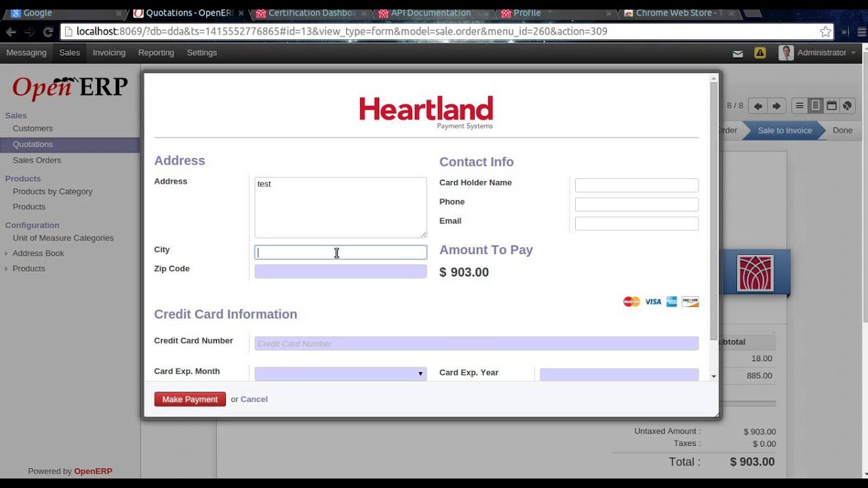Open the Administrator user dropdown
The image size is (868, 488).
821,53
